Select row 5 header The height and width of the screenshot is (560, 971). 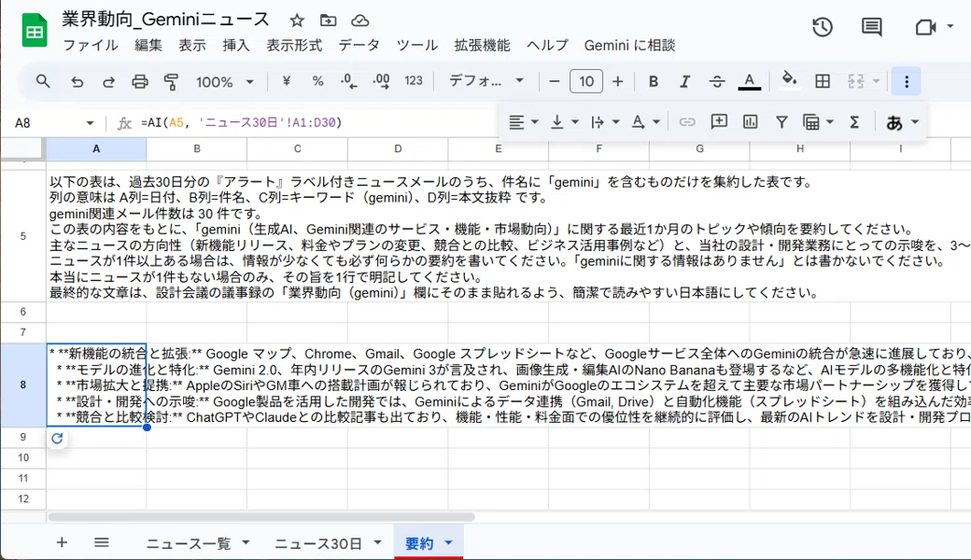23,236
